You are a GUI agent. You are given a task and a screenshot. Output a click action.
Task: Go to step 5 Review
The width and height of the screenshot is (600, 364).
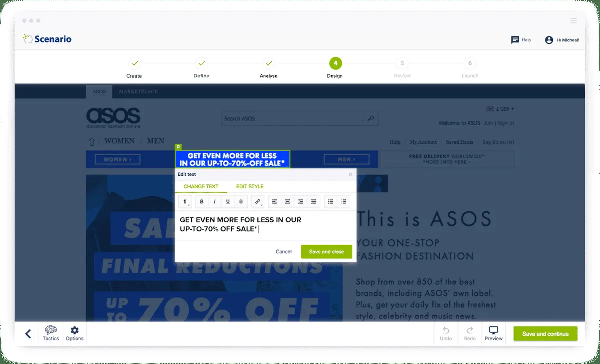402,68
